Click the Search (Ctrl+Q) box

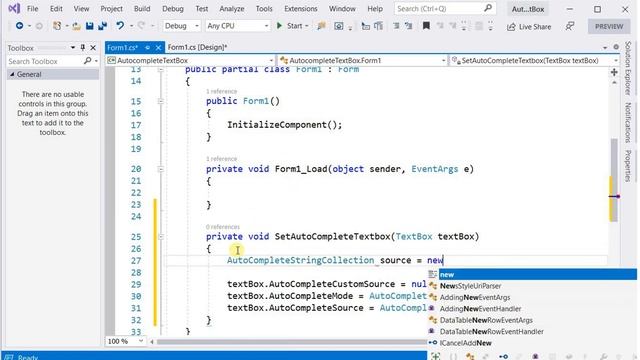(445, 9)
